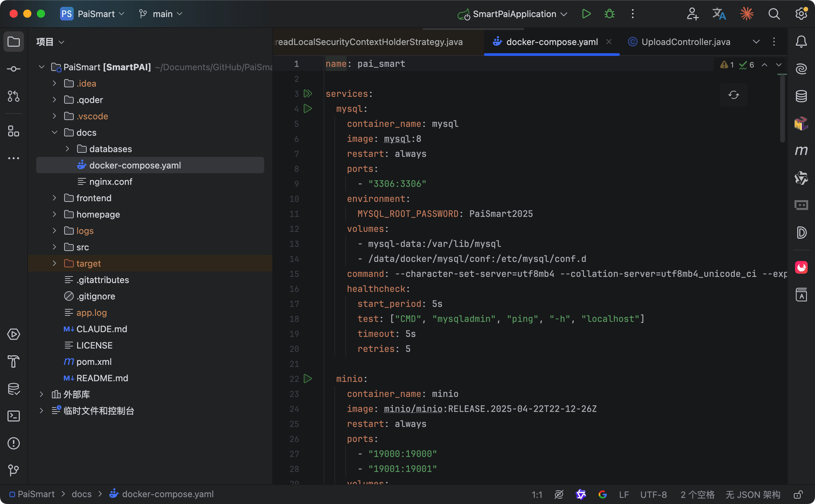
Task: Click the editor vertical scrollbar thumb
Action: (782, 109)
